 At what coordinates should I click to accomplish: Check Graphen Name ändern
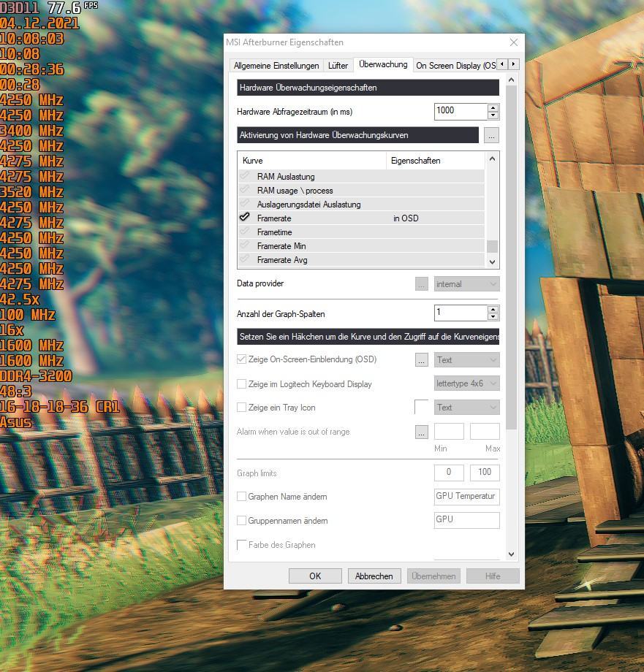(241, 496)
